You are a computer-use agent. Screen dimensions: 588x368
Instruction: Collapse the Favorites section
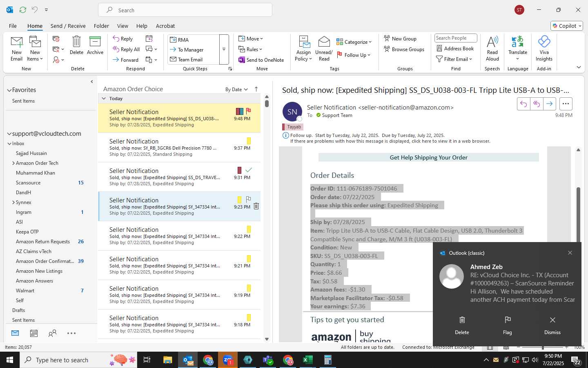[x=9, y=90]
